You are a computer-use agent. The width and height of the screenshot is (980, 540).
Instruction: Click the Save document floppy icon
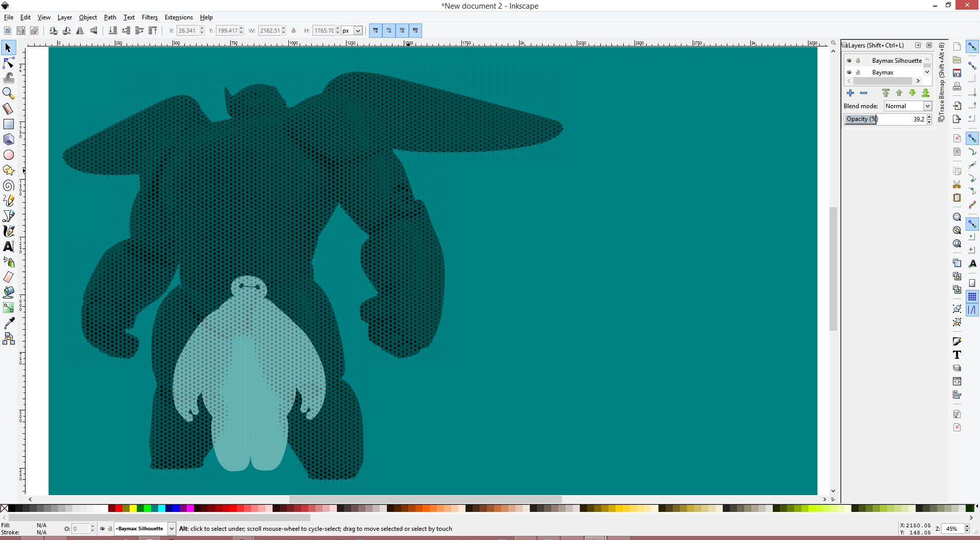(x=957, y=73)
